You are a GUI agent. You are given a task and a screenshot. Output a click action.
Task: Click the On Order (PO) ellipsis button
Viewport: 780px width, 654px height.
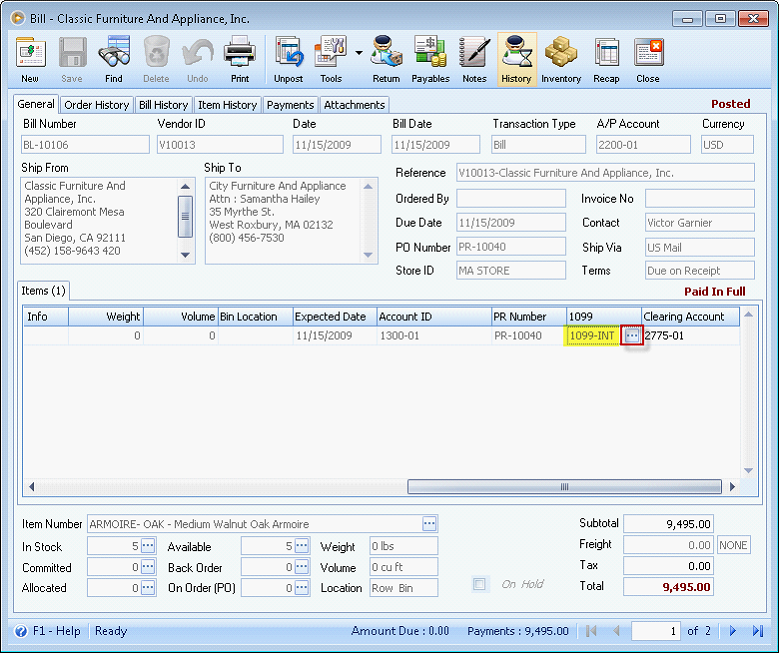tap(301, 587)
